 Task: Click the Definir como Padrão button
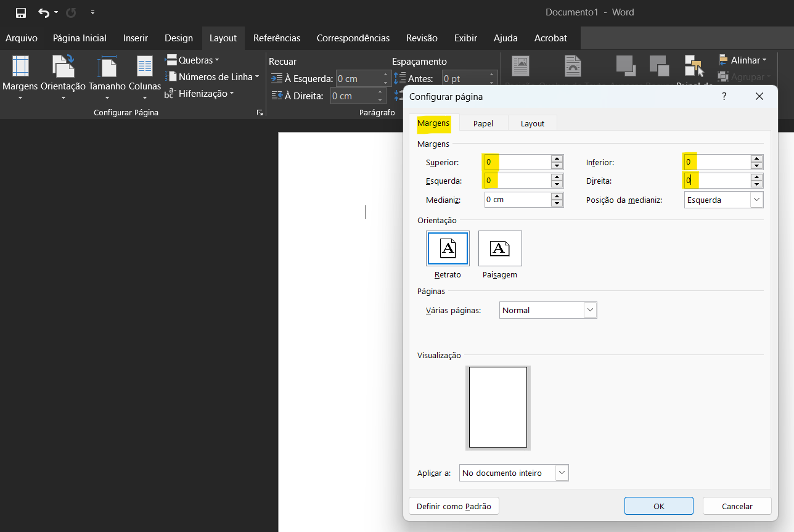454,506
